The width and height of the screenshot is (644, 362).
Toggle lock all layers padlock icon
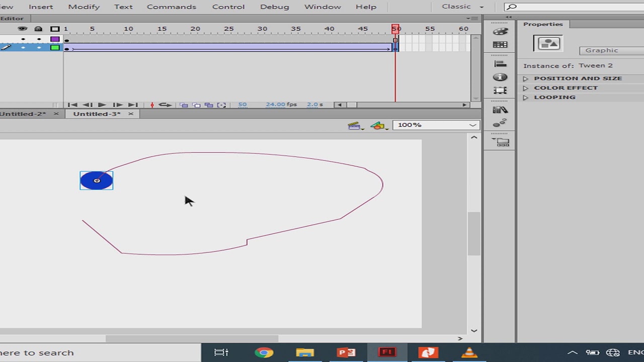point(38,29)
